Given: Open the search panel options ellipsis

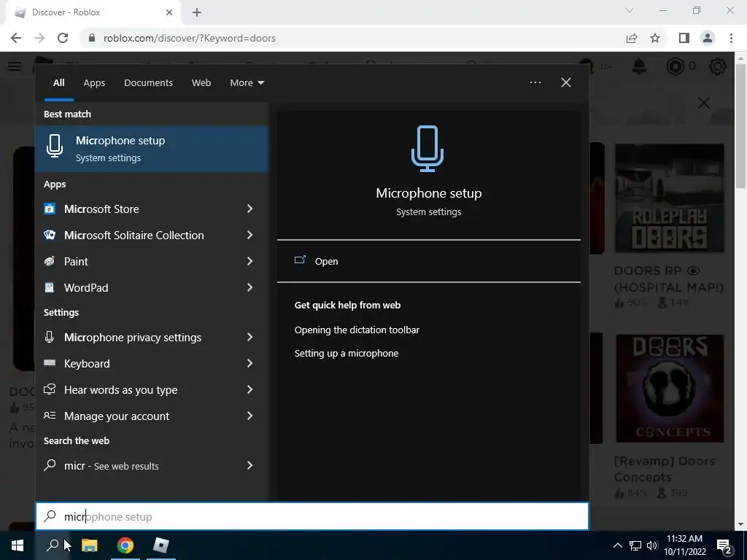Looking at the screenshot, I should [x=535, y=82].
